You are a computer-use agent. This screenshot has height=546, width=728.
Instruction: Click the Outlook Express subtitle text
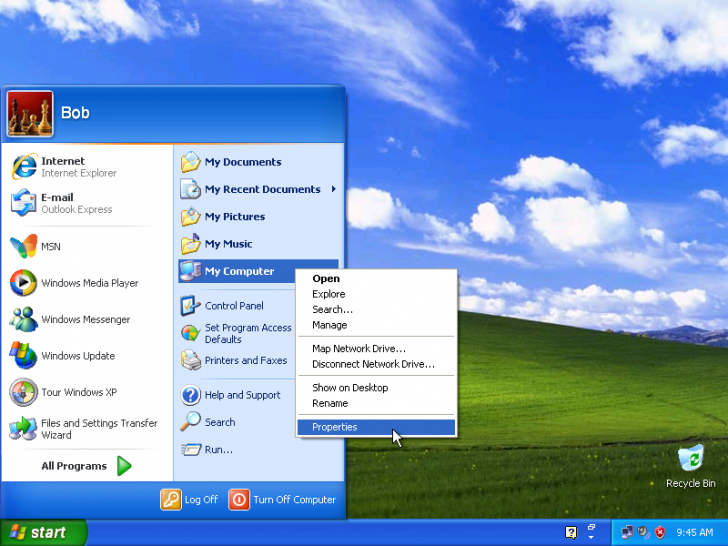tap(77, 209)
